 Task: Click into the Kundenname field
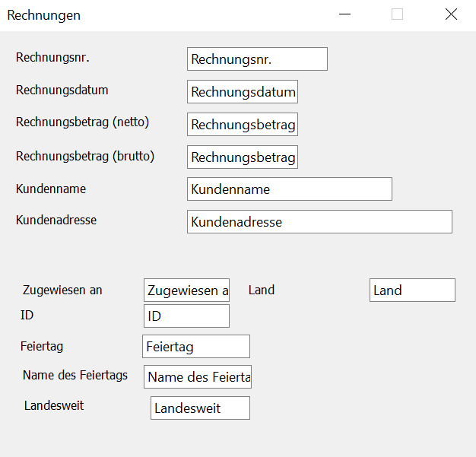pyautogui.click(x=290, y=189)
